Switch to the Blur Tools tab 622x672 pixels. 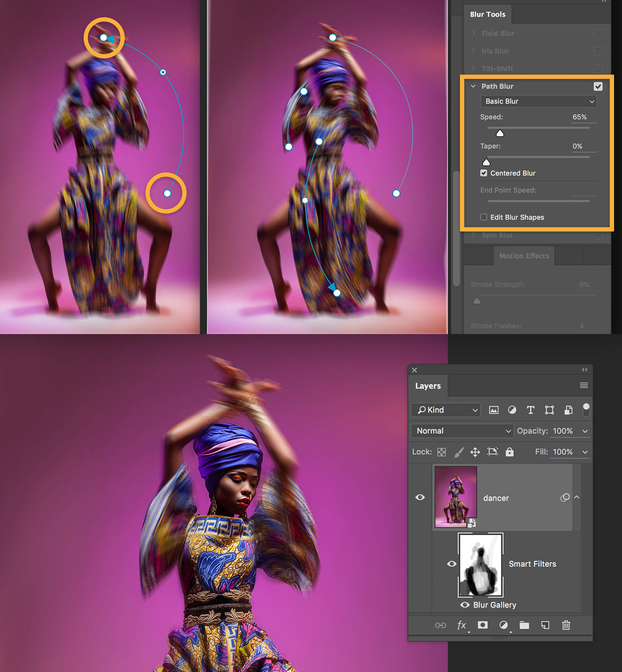tap(487, 14)
